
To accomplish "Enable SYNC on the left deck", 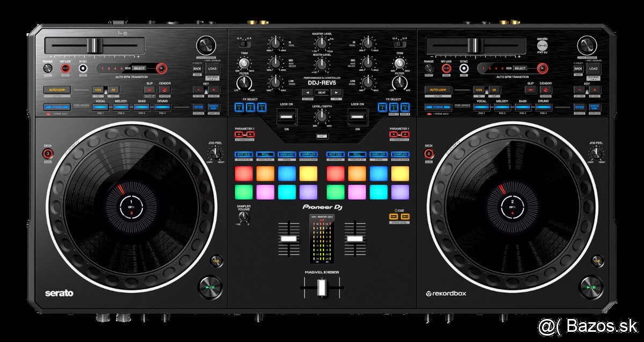I will 83,69.
